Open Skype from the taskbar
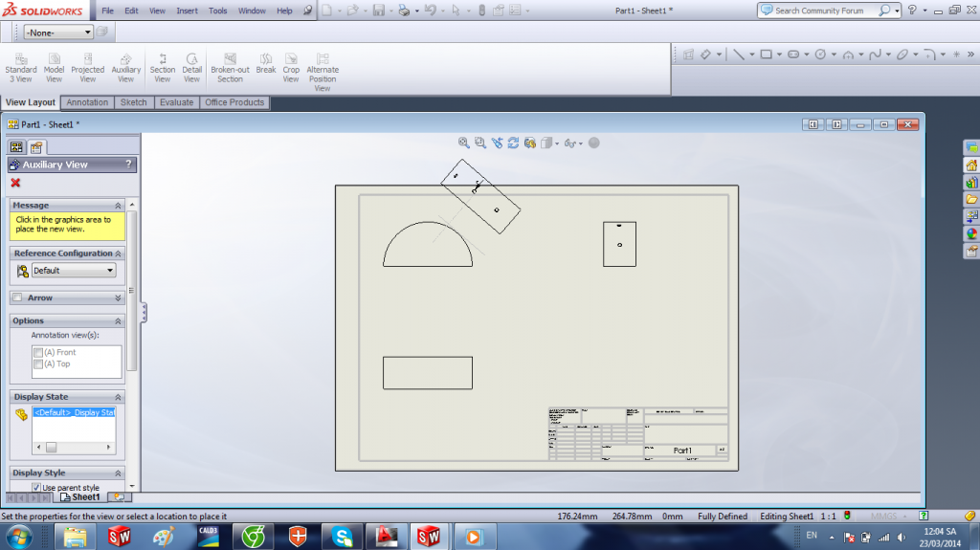The width and height of the screenshot is (980, 550). click(342, 537)
